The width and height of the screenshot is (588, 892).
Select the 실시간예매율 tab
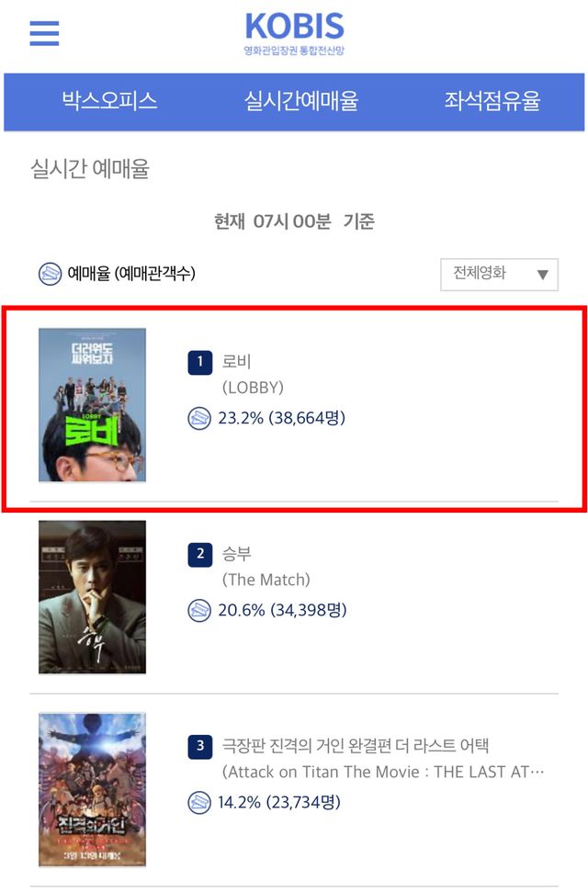pos(301,101)
